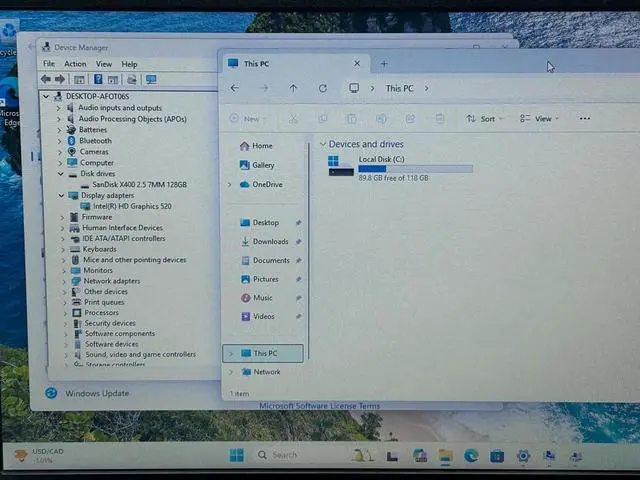Click the Refresh button in File Explorer
Image resolution: width=640 pixels, height=480 pixels.
pyautogui.click(x=322, y=88)
